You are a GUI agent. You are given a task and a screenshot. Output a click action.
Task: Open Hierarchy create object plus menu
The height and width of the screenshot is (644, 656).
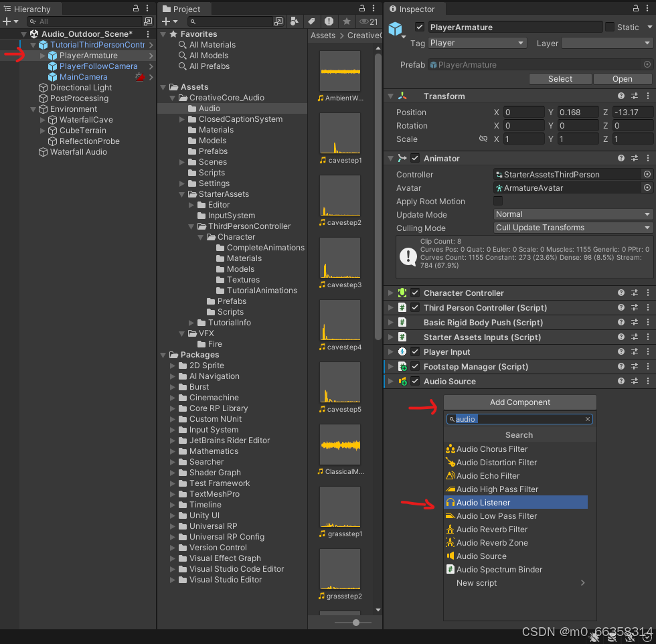[10, 21]
